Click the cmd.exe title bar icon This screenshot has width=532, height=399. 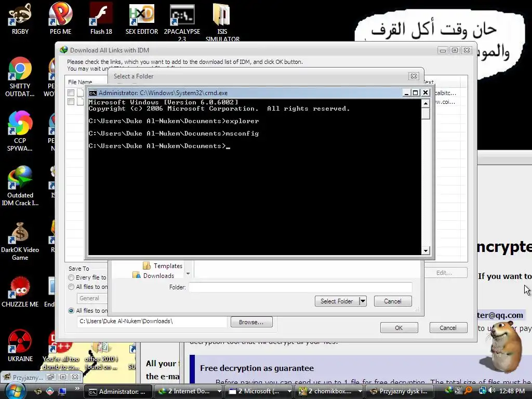tap(92, 93)
